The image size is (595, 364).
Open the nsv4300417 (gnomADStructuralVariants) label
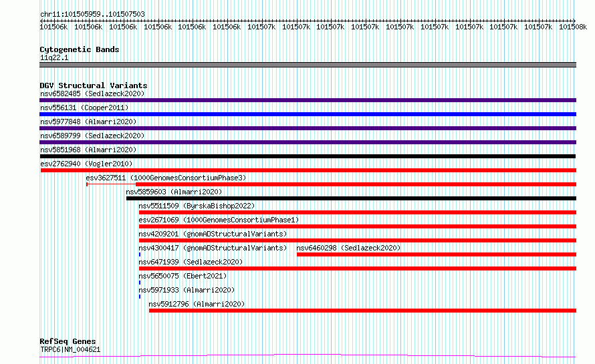click(x=213, y=248)
